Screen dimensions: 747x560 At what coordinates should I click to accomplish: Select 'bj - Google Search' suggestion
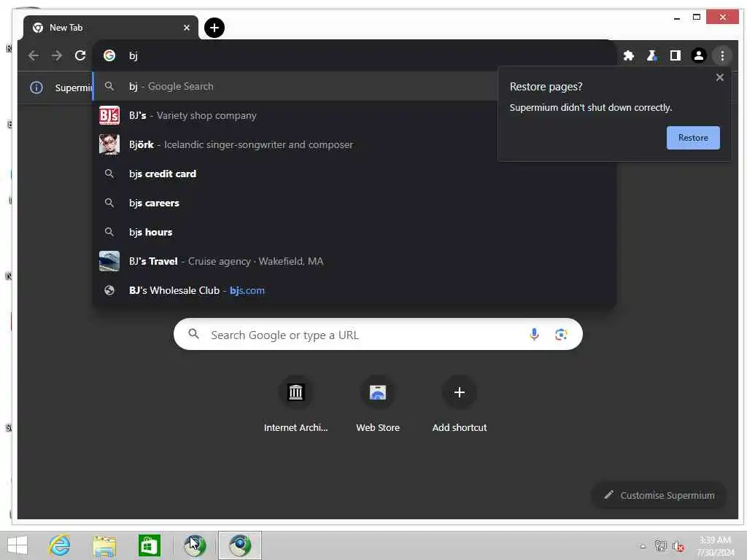pos(295,86)
